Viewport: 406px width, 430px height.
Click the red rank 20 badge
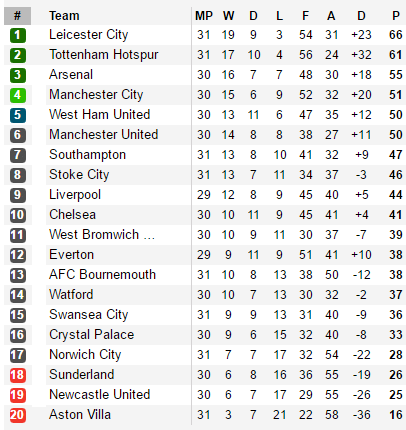pos(18,415)
